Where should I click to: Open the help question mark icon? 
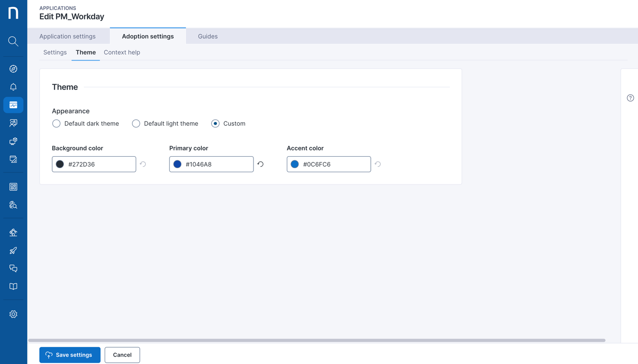pos(630,98)
